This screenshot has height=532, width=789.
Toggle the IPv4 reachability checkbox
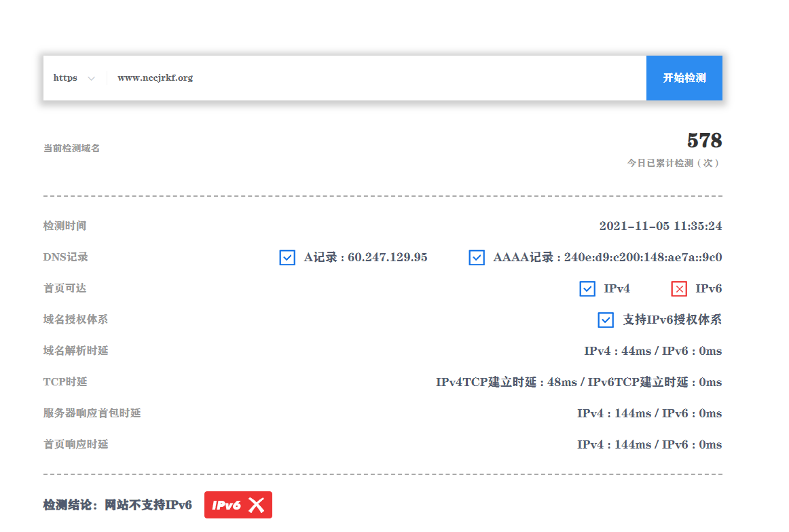click(587, 288)
